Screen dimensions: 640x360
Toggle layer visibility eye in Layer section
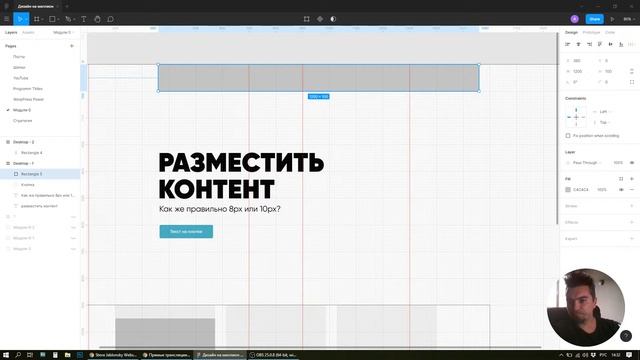(632, 162)
